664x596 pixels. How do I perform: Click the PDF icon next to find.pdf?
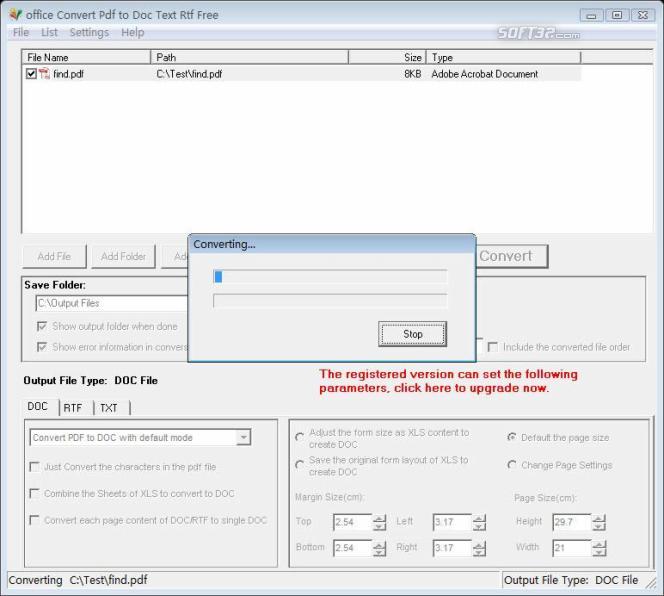[x=44, y=74]
